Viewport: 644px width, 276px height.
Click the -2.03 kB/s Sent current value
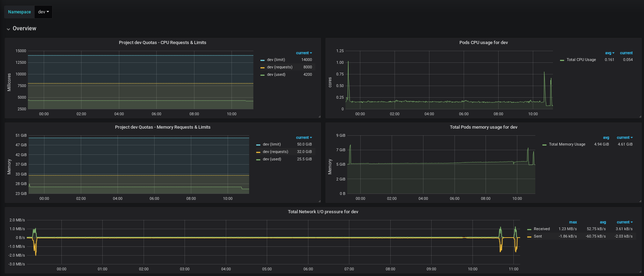(624, 237)
